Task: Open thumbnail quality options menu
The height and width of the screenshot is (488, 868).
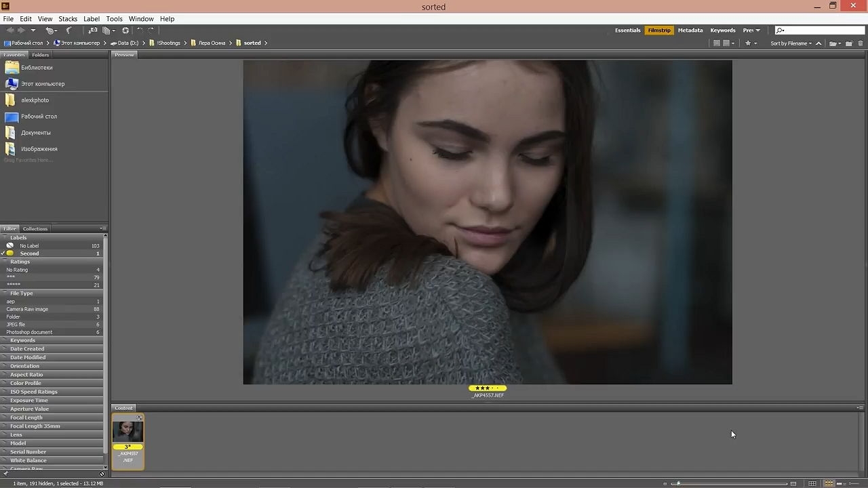Action: click(x=728, y=43)
